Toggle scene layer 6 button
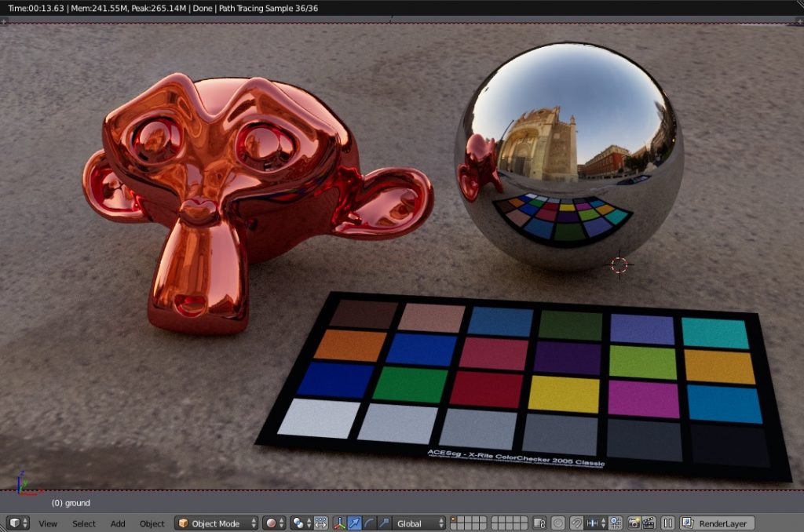The height and width of the screenshot is (532, 804). point(495,519)
